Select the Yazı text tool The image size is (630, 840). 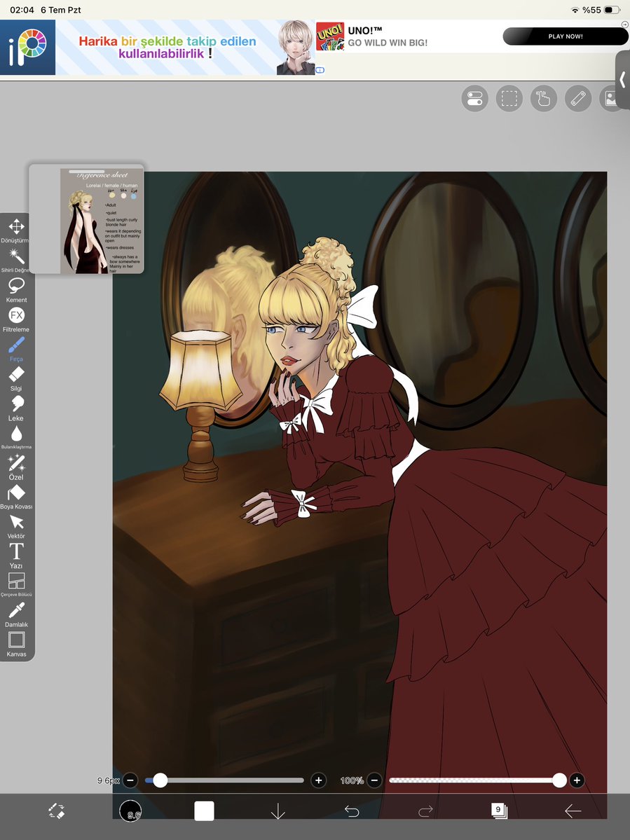(x=16, y=556)
